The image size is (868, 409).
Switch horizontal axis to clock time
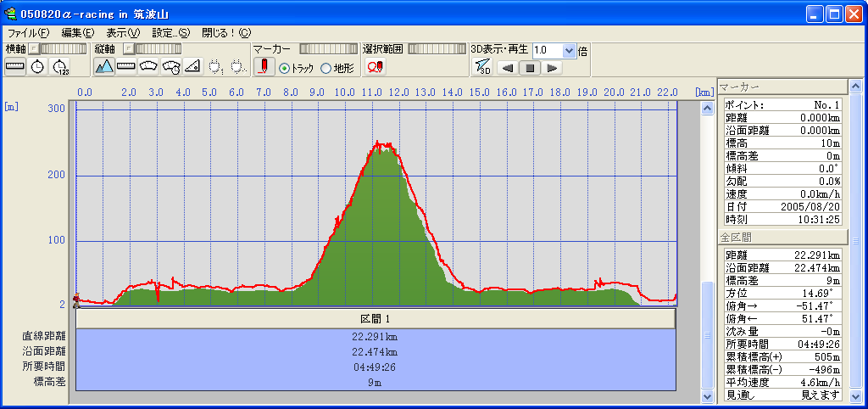click(x=37, y=67)
